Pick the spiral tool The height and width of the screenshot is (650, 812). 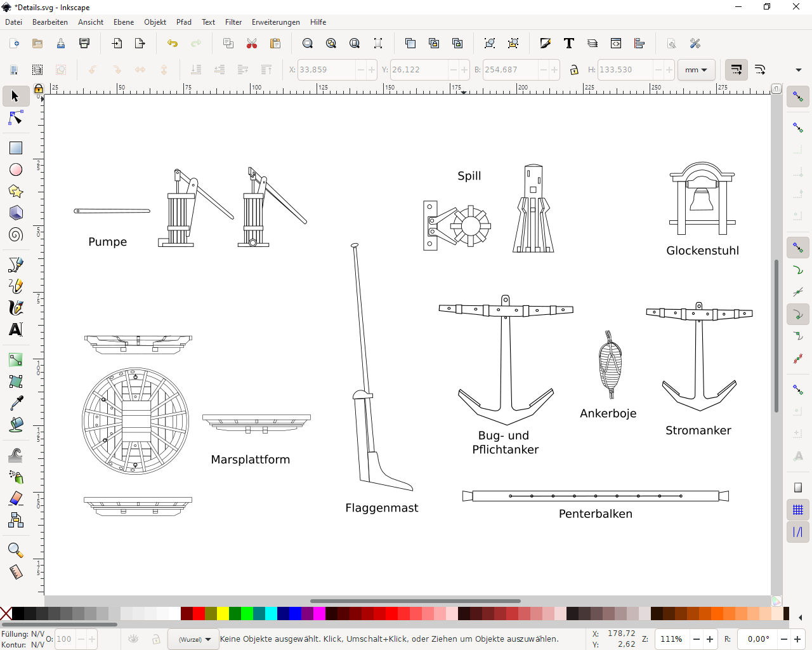click(16, 235)
